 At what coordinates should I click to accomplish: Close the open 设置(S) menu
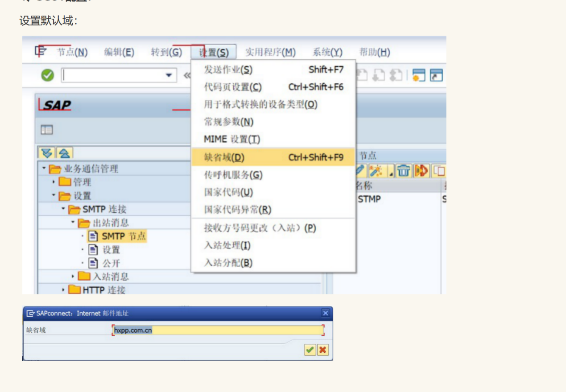tap(214, 52)
